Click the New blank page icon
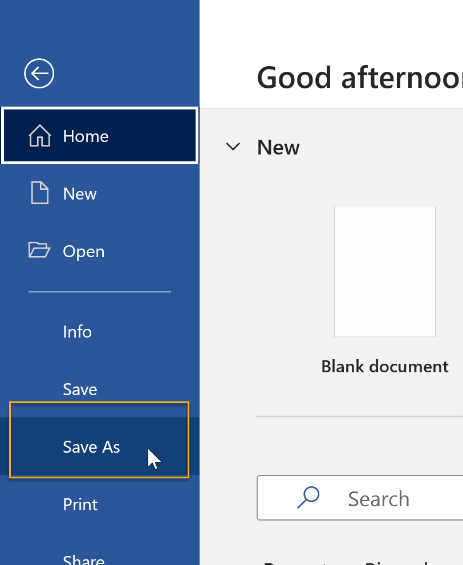The image size is (463, 565). pyautogui.click(x=40, y=193)
